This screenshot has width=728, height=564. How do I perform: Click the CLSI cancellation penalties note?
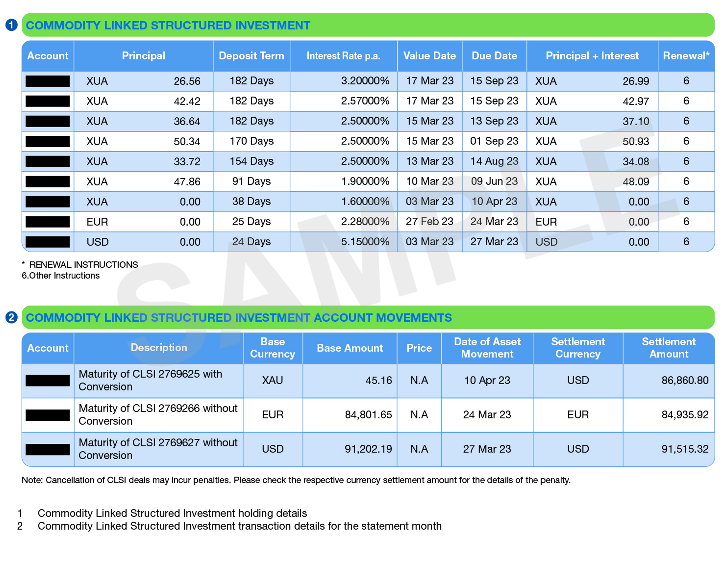296,480
